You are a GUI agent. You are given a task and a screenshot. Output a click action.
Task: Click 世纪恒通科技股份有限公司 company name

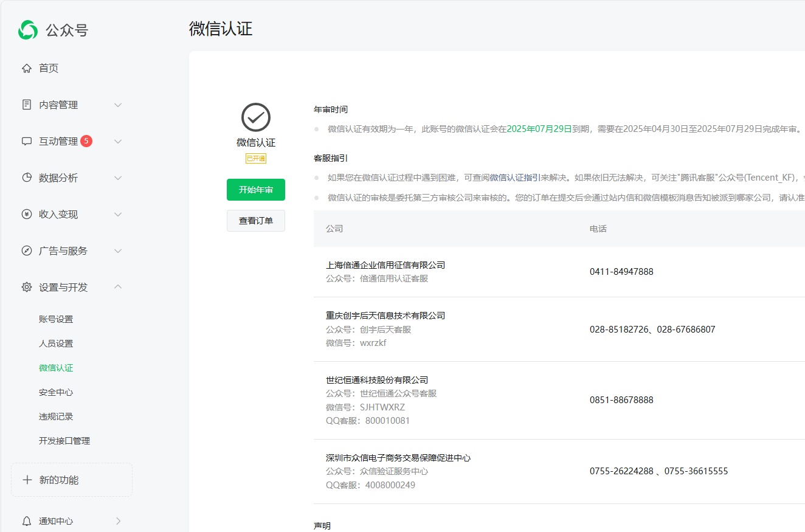377,380
